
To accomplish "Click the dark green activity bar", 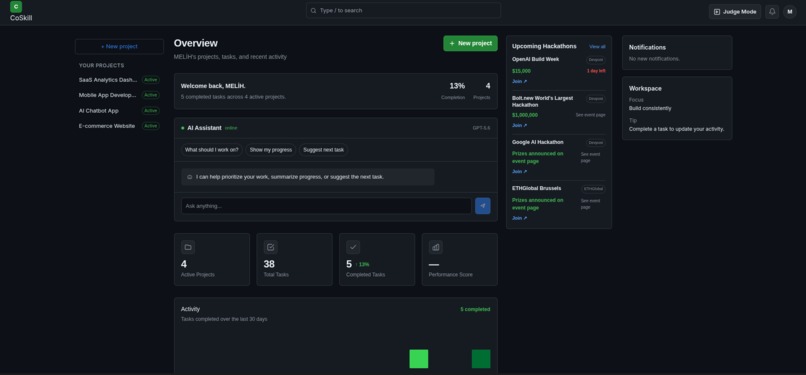I will (x=481, y=359).
